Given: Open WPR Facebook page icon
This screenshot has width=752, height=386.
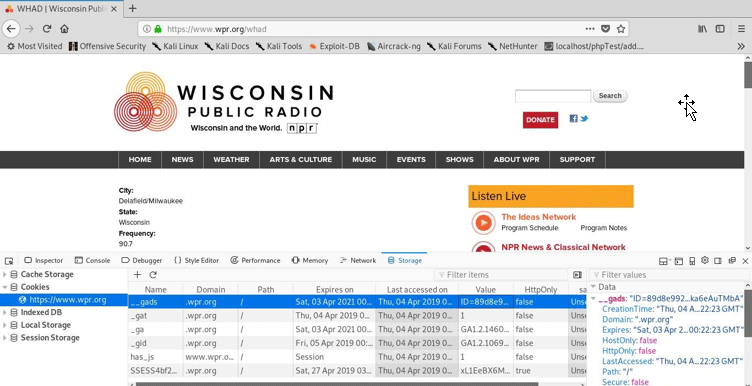Looking at the screenshot, I should (573, 118).
